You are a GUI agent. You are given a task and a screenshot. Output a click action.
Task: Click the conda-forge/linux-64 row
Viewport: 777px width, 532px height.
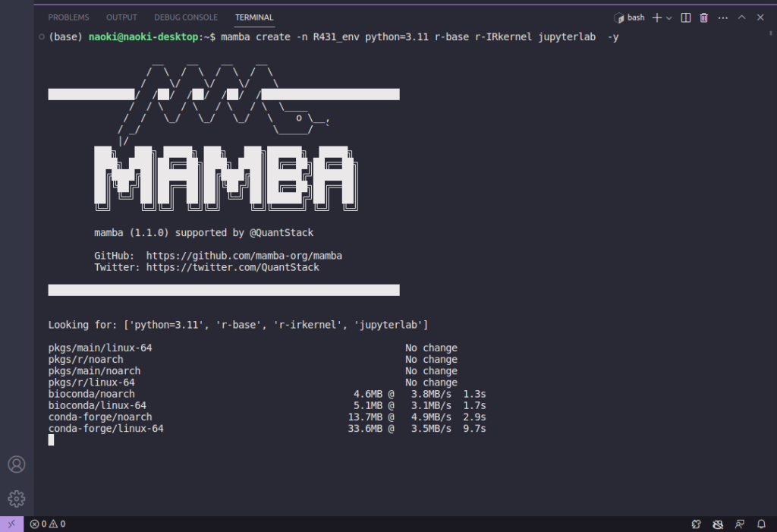(x=267, y=428)
